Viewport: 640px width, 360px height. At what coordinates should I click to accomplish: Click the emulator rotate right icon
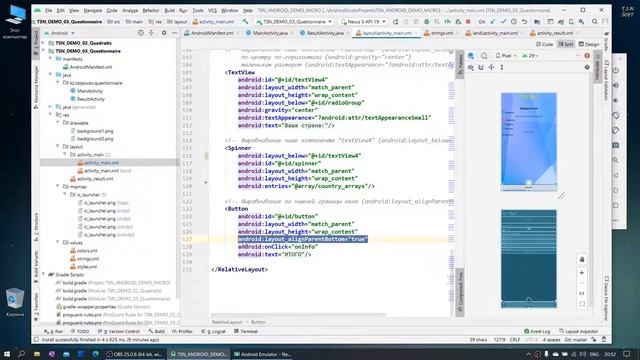coord(616,131)
